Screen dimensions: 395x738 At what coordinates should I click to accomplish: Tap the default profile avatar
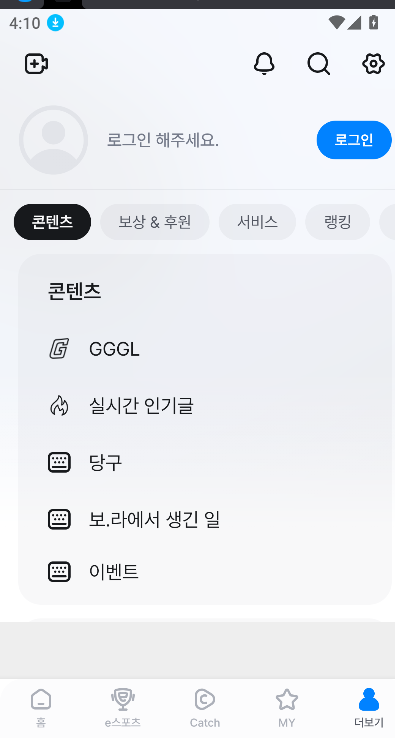point(53,140)
